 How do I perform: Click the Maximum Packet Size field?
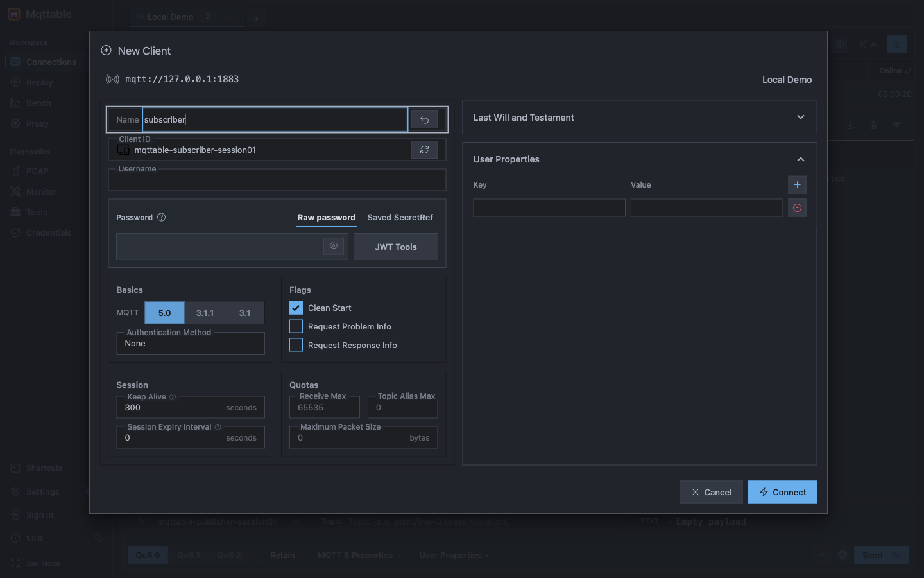[x=364, y=437]
